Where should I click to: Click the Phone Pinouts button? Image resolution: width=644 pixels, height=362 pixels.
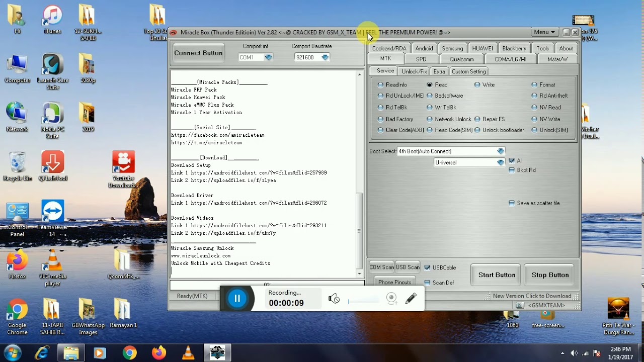(x=394, y=283)
